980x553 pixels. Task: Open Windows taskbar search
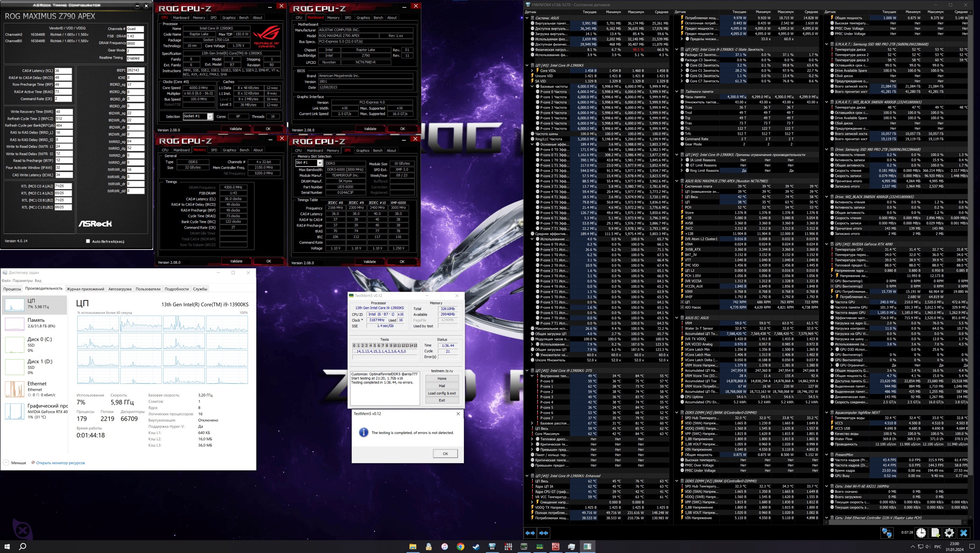[23, 546]
